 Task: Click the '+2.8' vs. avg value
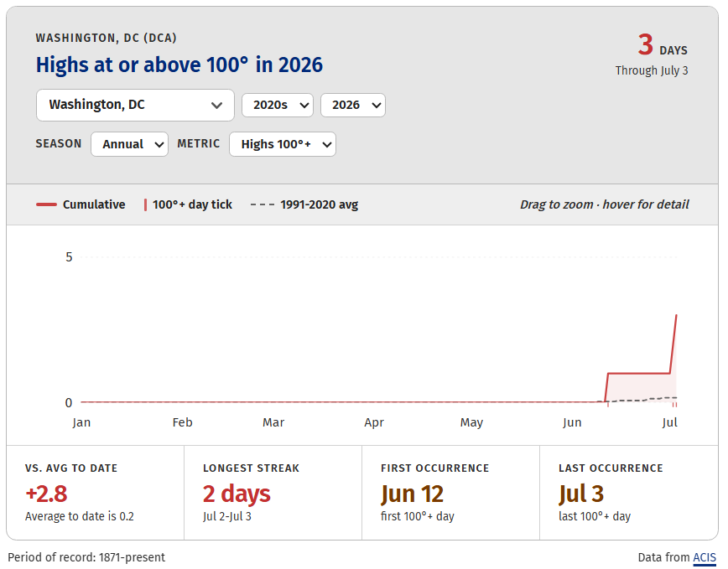point(46,494)
